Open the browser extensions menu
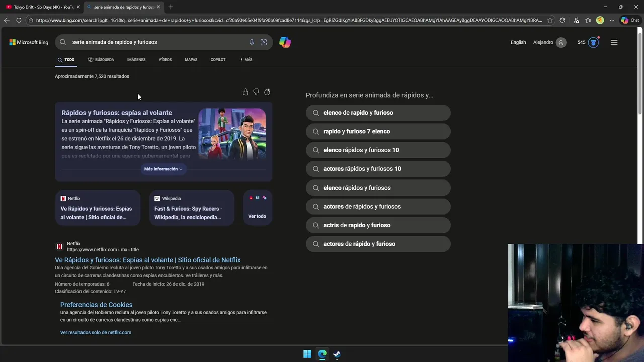This screenshot has width=644, height=362. pos(562,20)
